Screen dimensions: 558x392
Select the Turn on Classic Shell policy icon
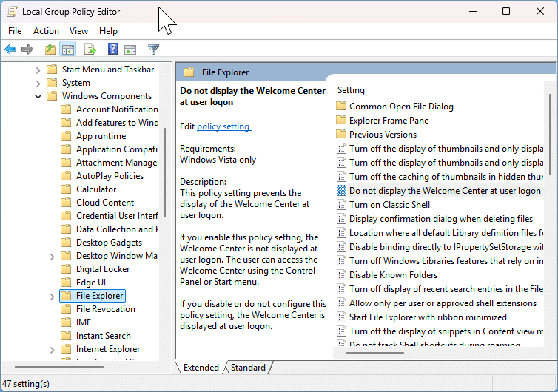[341, 205]
